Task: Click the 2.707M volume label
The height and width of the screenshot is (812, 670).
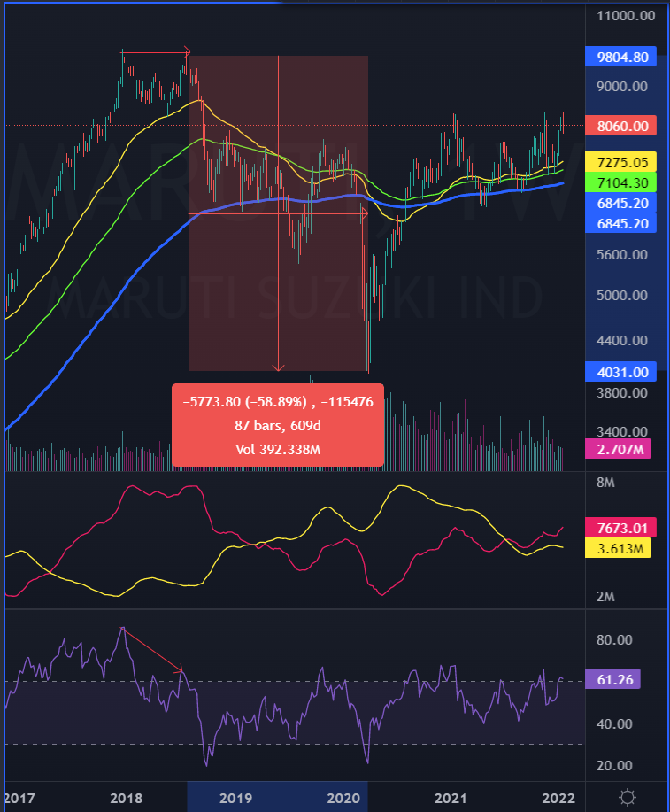Action: click(x=618, y=449)
